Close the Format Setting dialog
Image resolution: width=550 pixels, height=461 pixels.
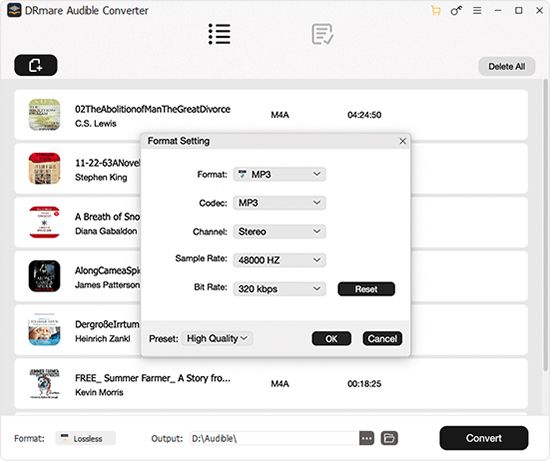pyautogui.click(x=403, y=141)
